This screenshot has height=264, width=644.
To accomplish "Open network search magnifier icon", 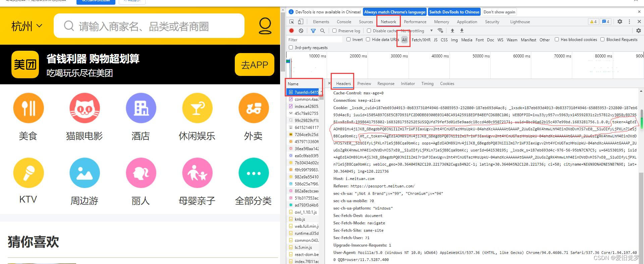I will click(322, 31).
